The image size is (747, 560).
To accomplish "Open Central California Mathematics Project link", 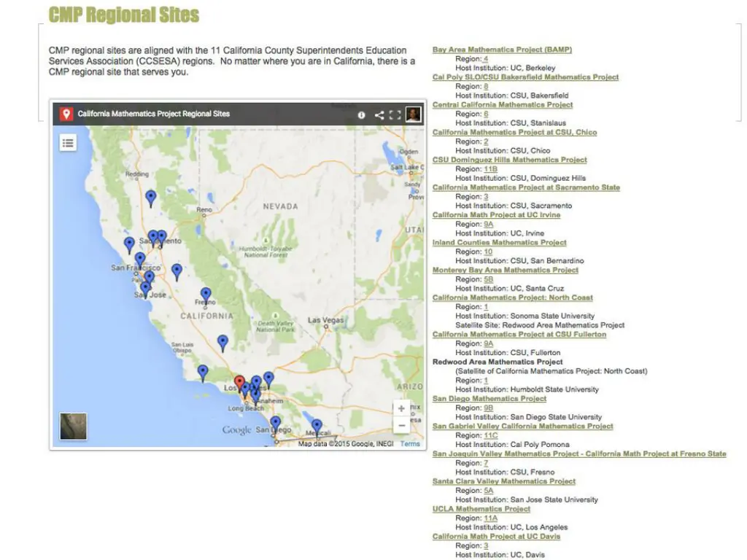I will click(503, 105).
